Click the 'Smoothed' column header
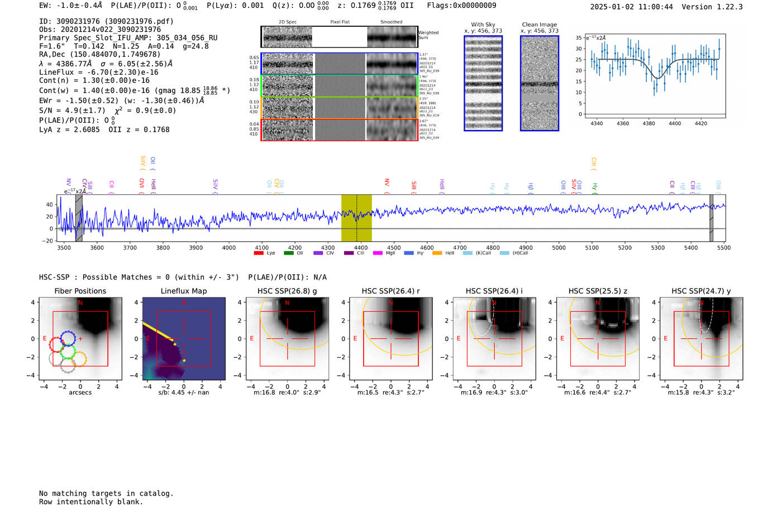Image resolution: width=782 pixels, height=532 pixels. (x=391, y=22)
